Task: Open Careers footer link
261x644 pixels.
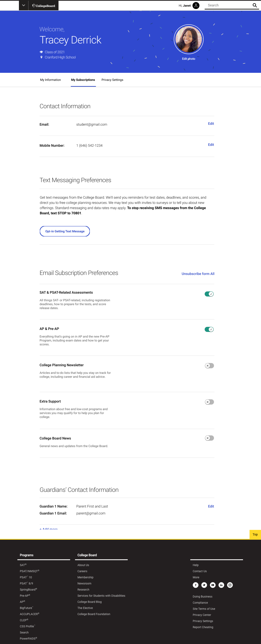Action: [82, 571]
